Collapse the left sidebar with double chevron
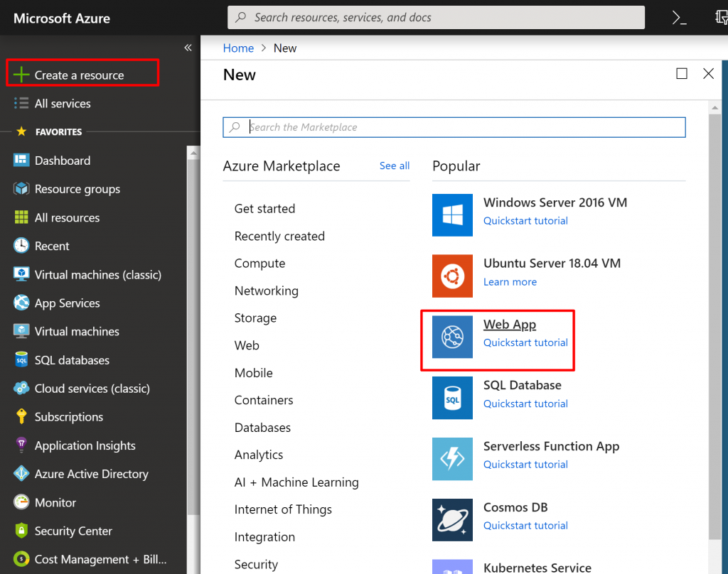728x574 pixels. tap(188, 48)
